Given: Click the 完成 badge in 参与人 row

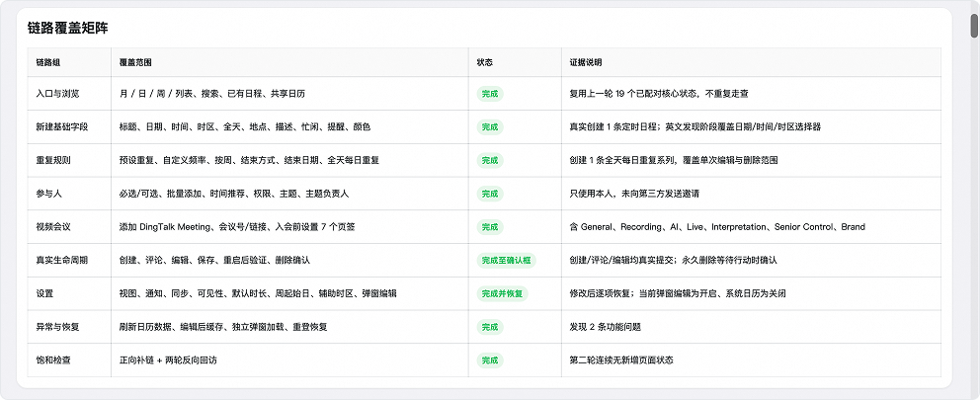Looking at the screenshot, I should click(490, 194).
